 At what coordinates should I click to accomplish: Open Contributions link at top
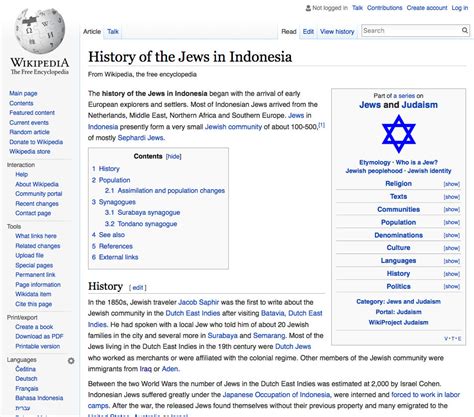point(385,8)
